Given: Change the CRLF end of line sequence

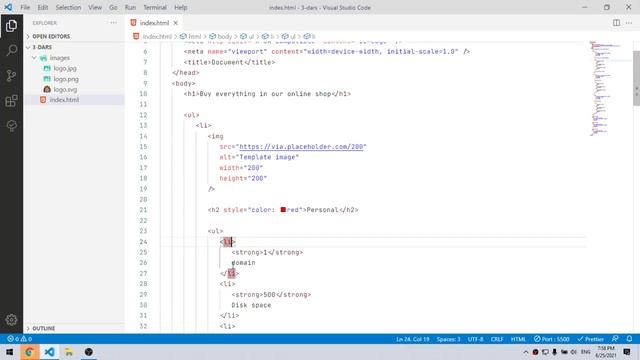Looking at the screenshot, I should coord(497,339).
